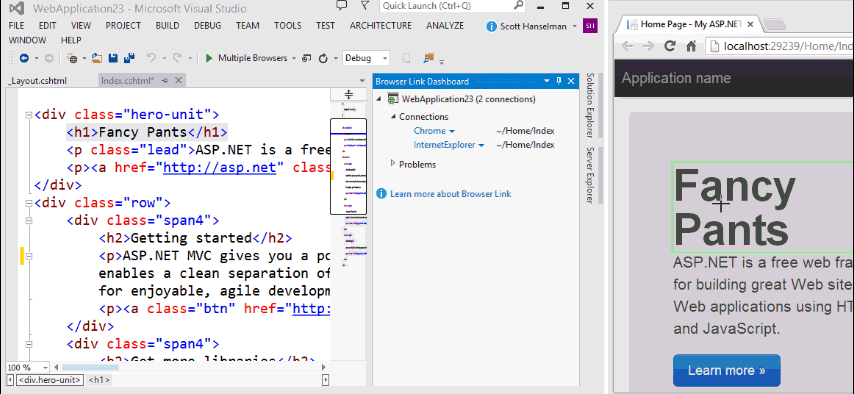Open the Undo history dropdown arrow
This screenshot has height=394, width=854.
(x=163, y=58)
